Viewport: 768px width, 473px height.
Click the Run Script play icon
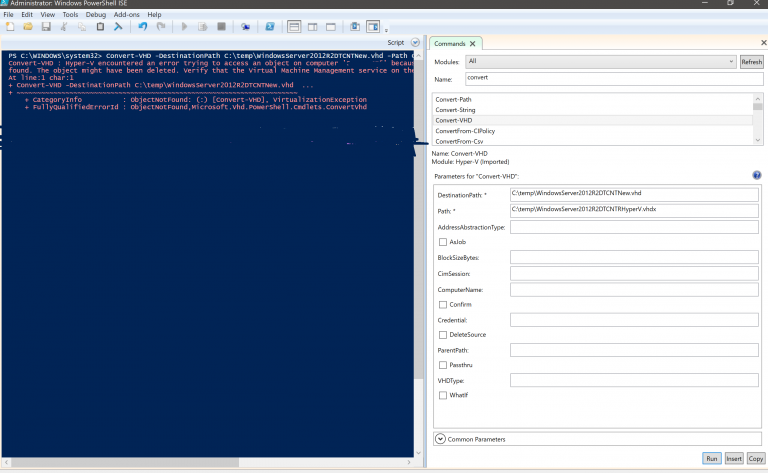coord(185,27)
